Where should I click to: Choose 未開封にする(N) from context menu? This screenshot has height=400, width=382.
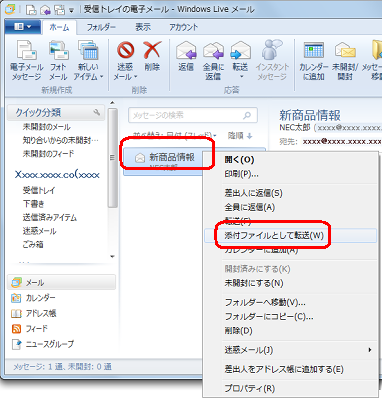tap(254, 283)
